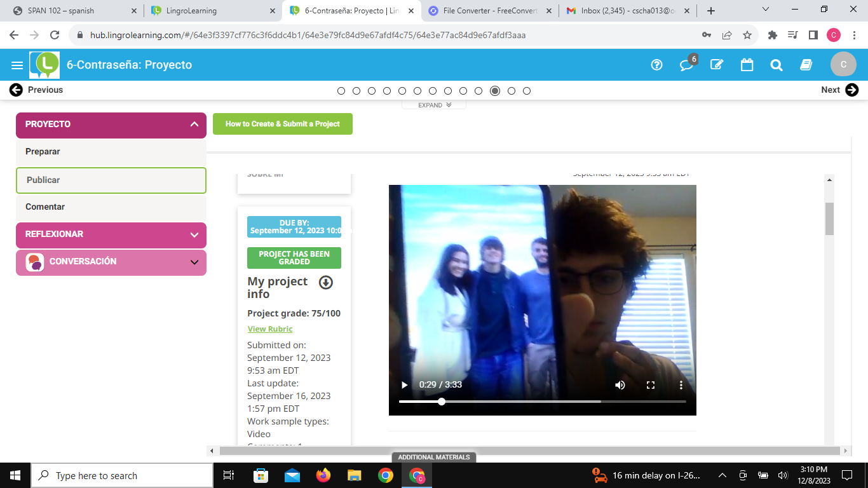868x488 pixels.
Task: Select the first page dot in navigation
Action: click(x=341, y=91)
